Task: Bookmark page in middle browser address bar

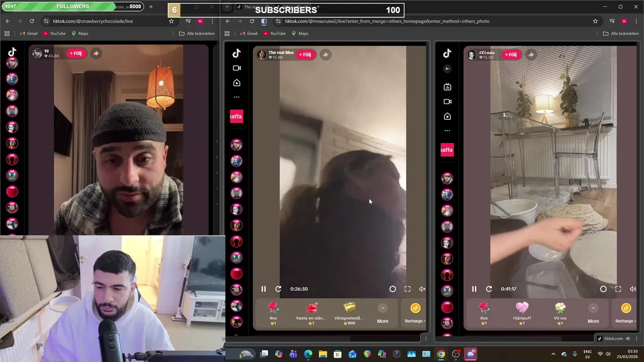Action: click(x=595, y=21)
